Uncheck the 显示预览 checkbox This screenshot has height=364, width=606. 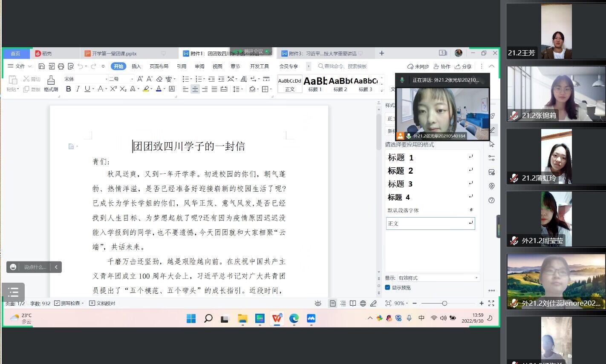point(387,287)
